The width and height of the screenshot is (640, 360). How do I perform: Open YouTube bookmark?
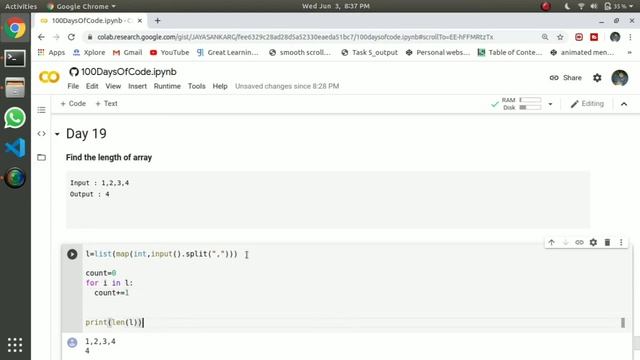coord(169,52)
